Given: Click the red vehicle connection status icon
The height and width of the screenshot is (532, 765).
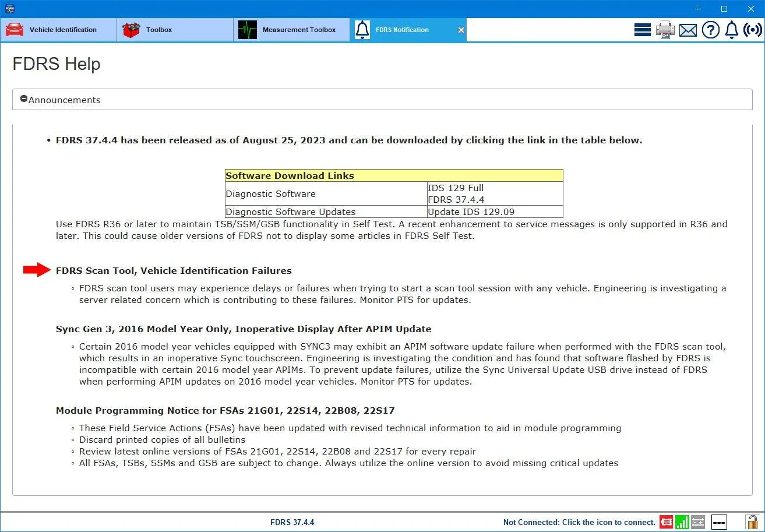Looking at the screenshot, I should 666,522.
